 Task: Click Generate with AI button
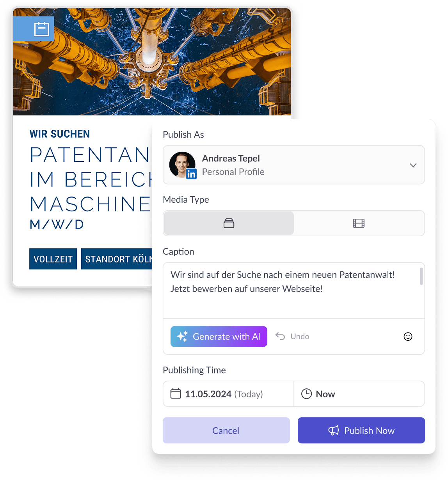219,337
